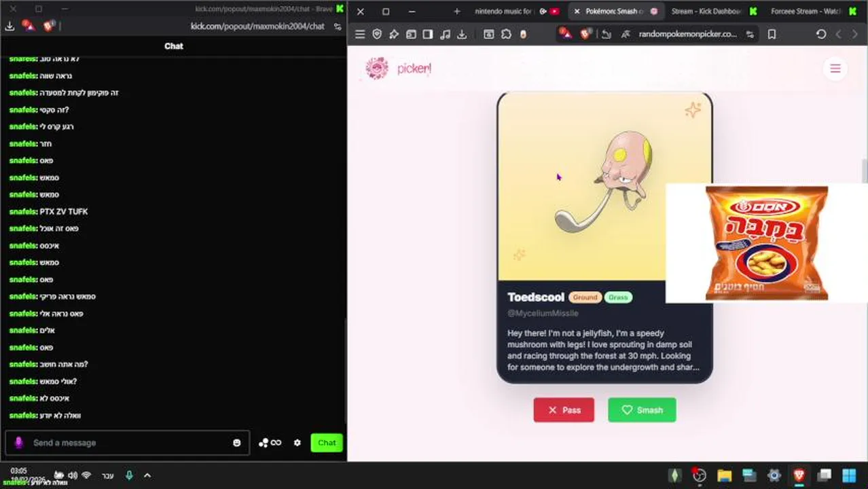Close the Pokémon Smash tab
Viewport: 868px width, 489px height.
tap(577, 12)
